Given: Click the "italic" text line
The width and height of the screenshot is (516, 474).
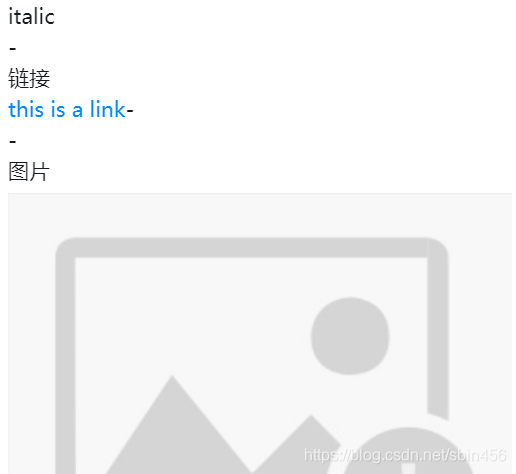Looking at the screenshot, I should pyautogui.click(x=31, y=17).
